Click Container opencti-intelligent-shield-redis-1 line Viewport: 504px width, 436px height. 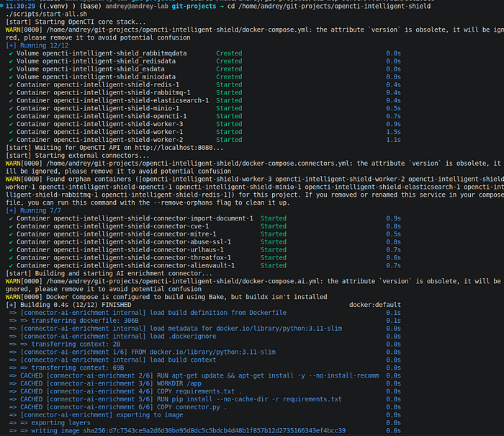(204, 85)
